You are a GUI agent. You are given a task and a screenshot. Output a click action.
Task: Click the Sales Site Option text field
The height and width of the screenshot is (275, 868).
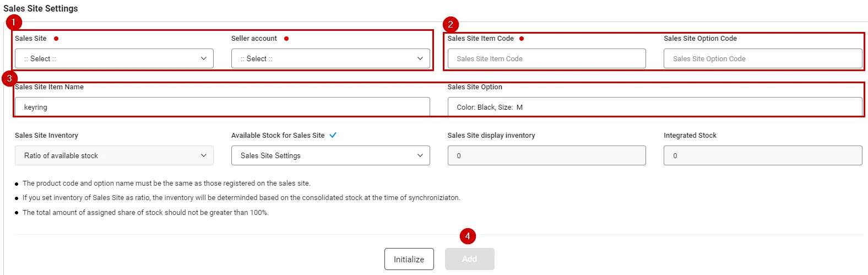(655, 107)
